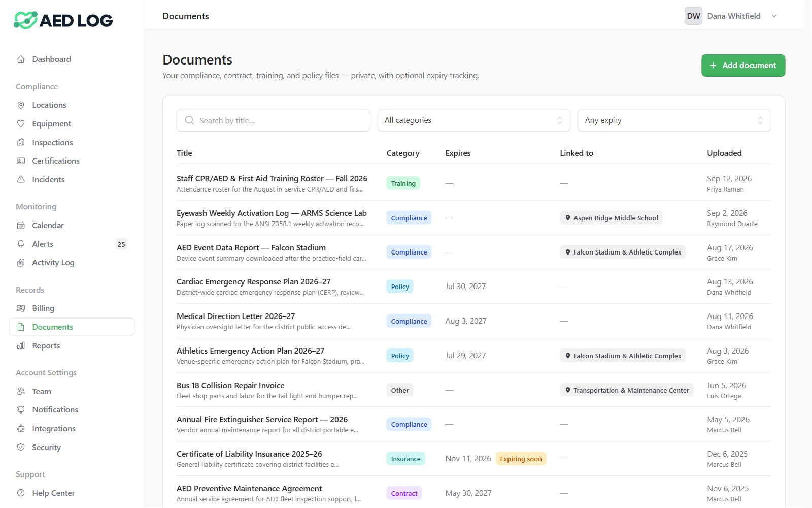Viewport: 812px width, 508px height.
Task: Click the Equipment heart icon in sidebar
Action: (21, 124)
